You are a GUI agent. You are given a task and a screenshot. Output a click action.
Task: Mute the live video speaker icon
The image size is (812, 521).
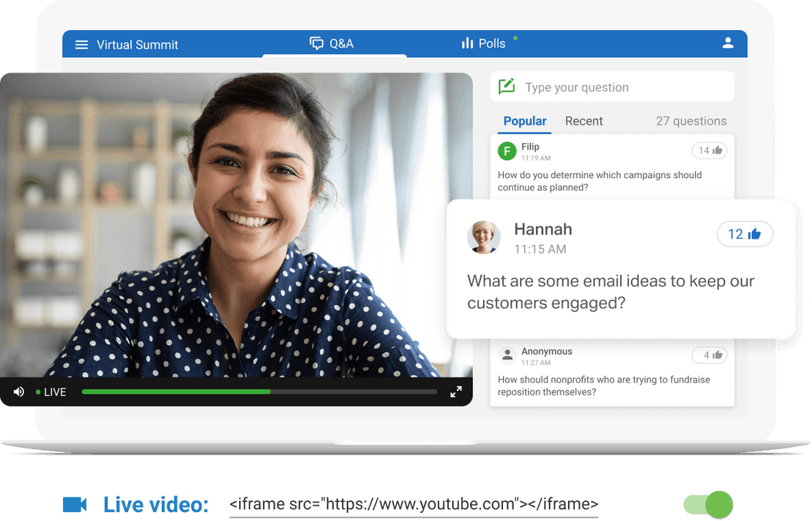click(18, 391)
